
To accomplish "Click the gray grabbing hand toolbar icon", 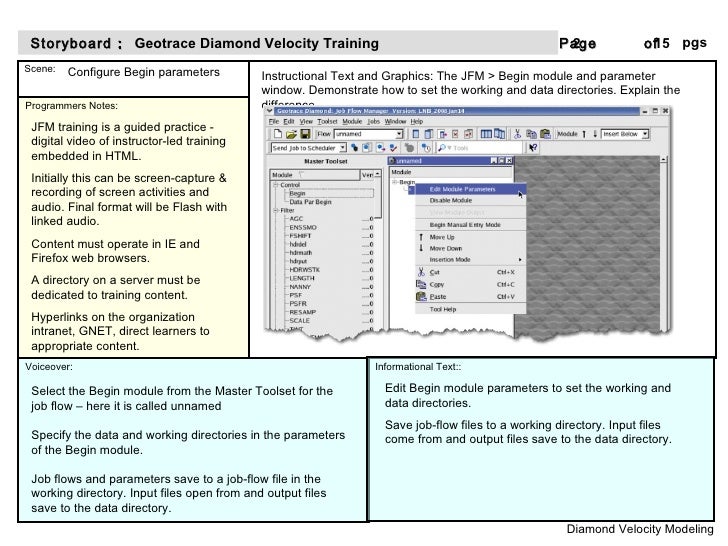I will (409, 148).
